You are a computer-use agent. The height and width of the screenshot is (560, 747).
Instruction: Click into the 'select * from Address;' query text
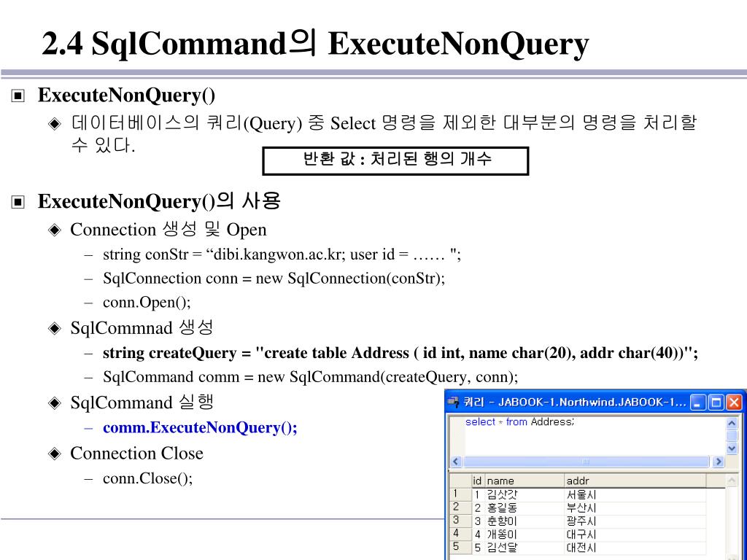[519, 422]
